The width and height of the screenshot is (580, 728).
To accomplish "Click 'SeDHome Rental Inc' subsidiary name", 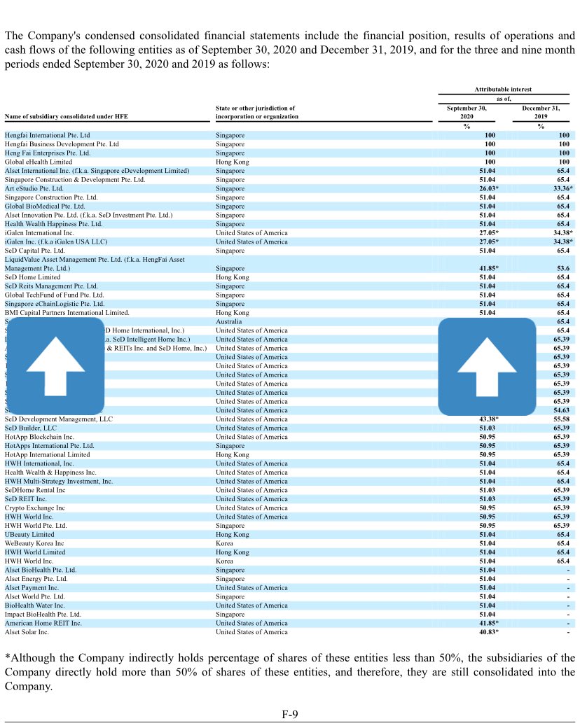I will pos(35,490).
